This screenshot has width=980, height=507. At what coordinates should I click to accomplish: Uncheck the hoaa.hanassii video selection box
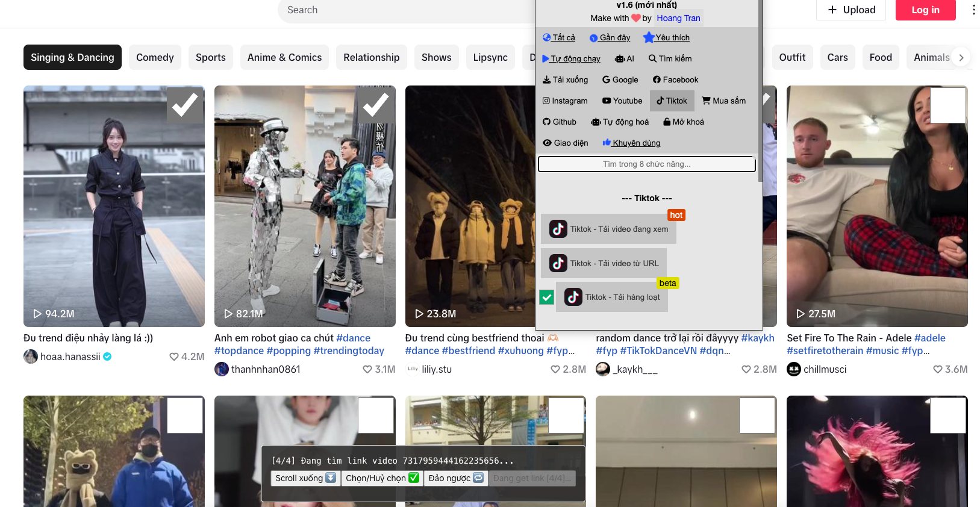185,105
